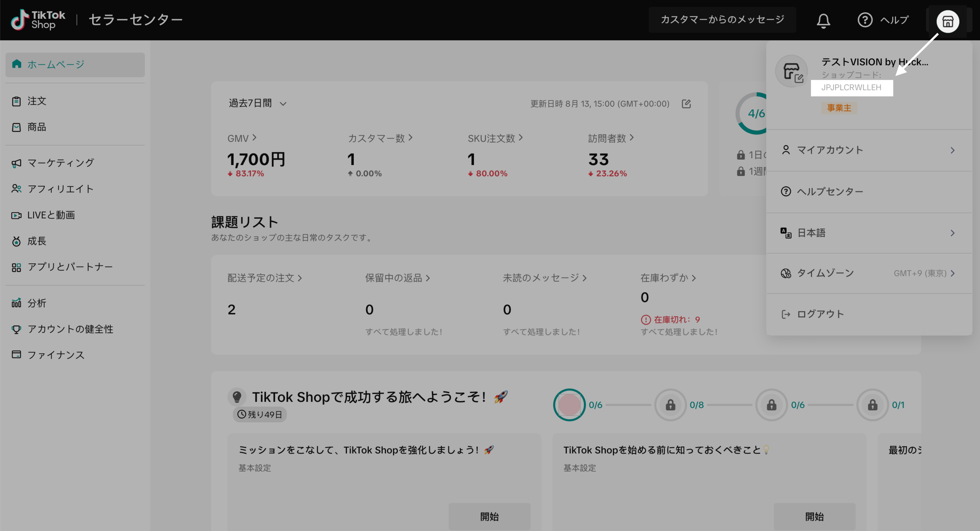Select ログアウト from account menu
The image size is (980, 531).
(820, 314)
